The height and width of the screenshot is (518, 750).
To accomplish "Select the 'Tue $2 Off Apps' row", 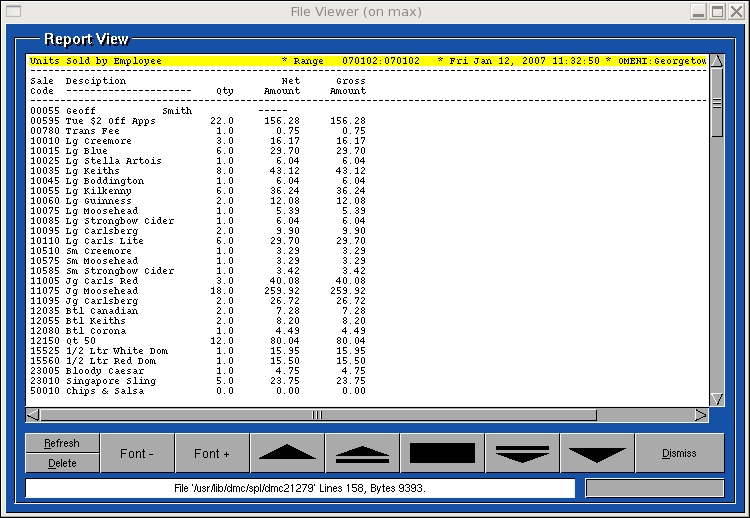I will click(x=198, y=121).
